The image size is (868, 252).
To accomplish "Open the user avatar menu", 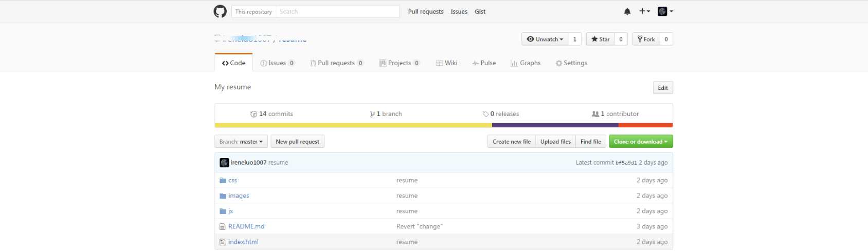I will tap(665, 11).
